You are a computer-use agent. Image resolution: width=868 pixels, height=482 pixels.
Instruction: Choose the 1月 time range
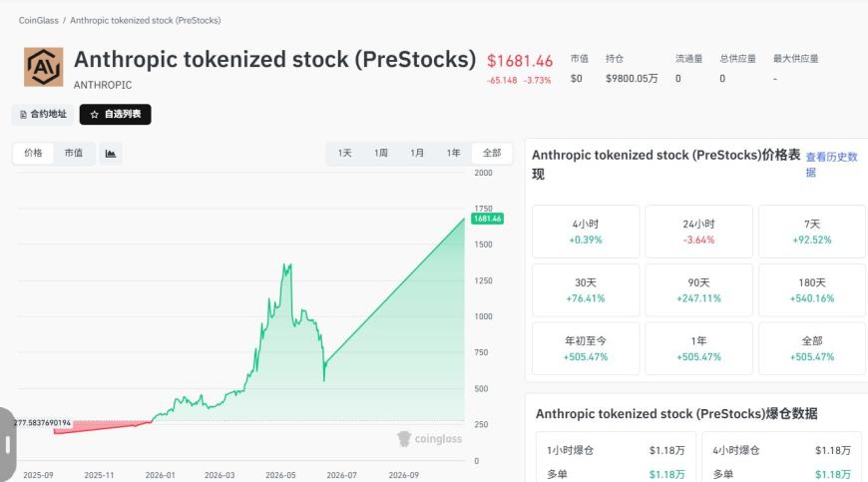[x=417, y=154]
